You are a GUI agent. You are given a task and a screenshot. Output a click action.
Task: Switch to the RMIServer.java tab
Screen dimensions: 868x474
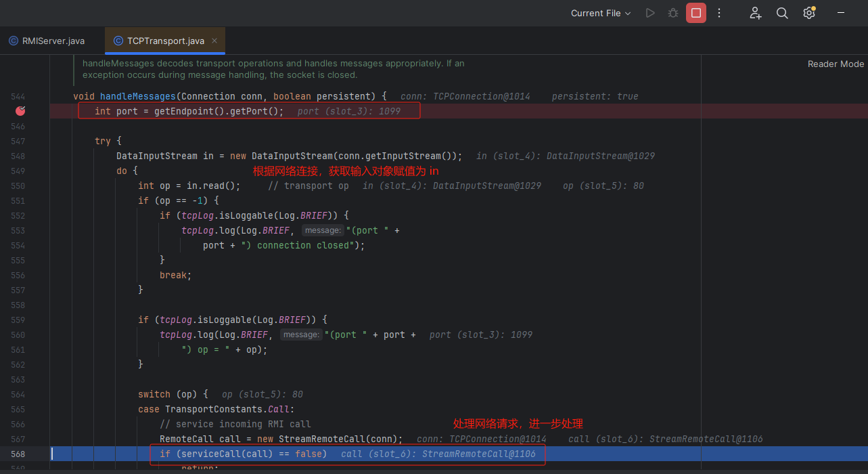click(53, 41)
